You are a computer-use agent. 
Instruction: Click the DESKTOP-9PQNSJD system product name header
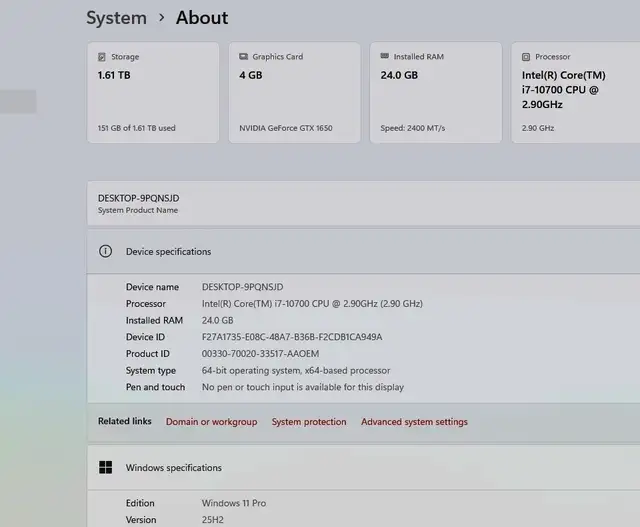pyautogui.click(x=363, y=203)
